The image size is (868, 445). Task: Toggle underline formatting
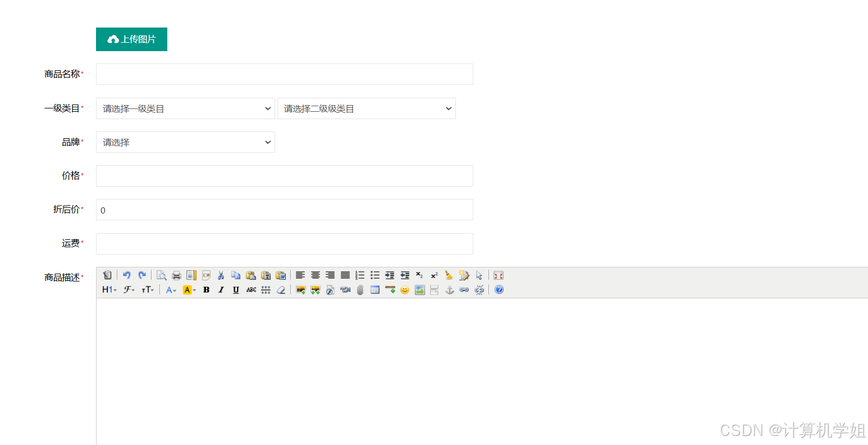pos(236,290)
